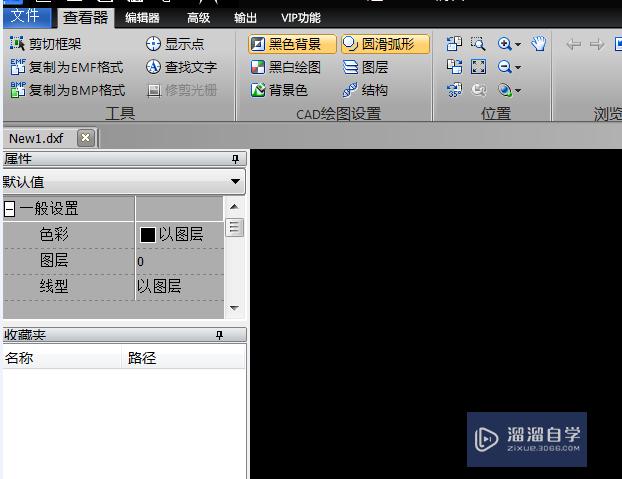Click the browse forward arrow icon
The height and width of the screenshot is (479, 622).
pyautogui.click(x=597, y=44)
